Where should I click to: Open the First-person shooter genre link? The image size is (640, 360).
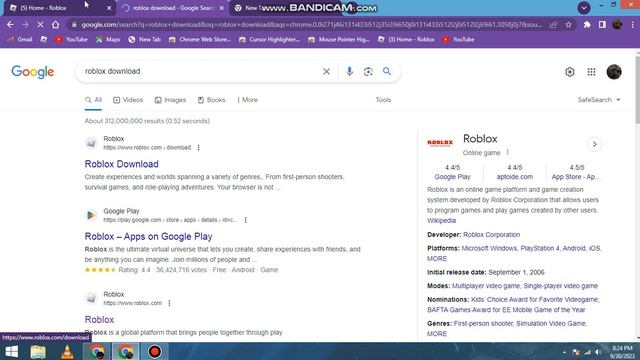coord(483,324)
